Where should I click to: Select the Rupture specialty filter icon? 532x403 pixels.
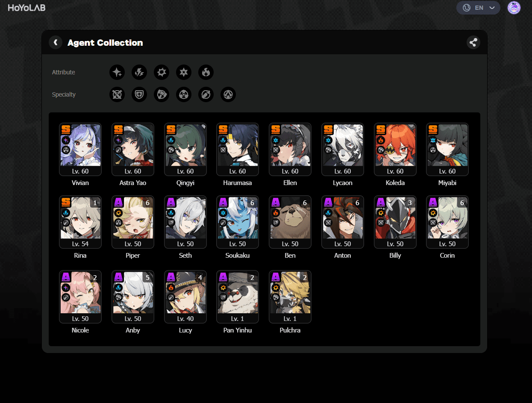(x=228, y=94)
